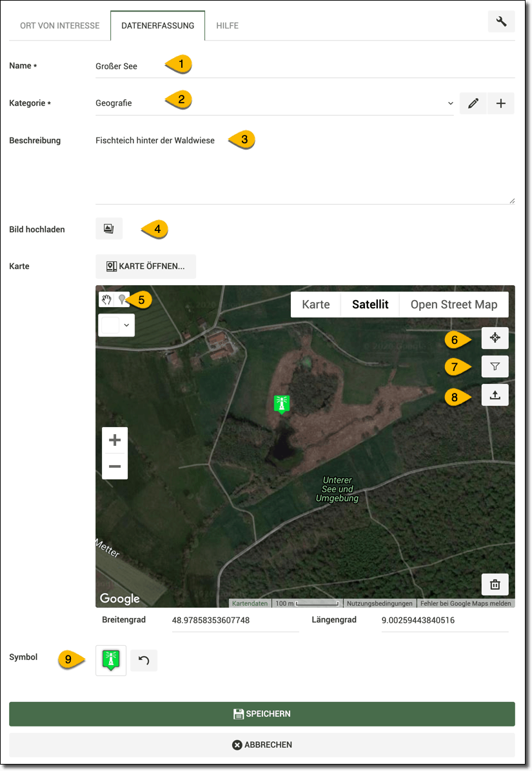Delete the marker with trash icon
Image resolution: width=532 pixels, height=771 pixels.
pyautogui.click(x=495, y=585)
